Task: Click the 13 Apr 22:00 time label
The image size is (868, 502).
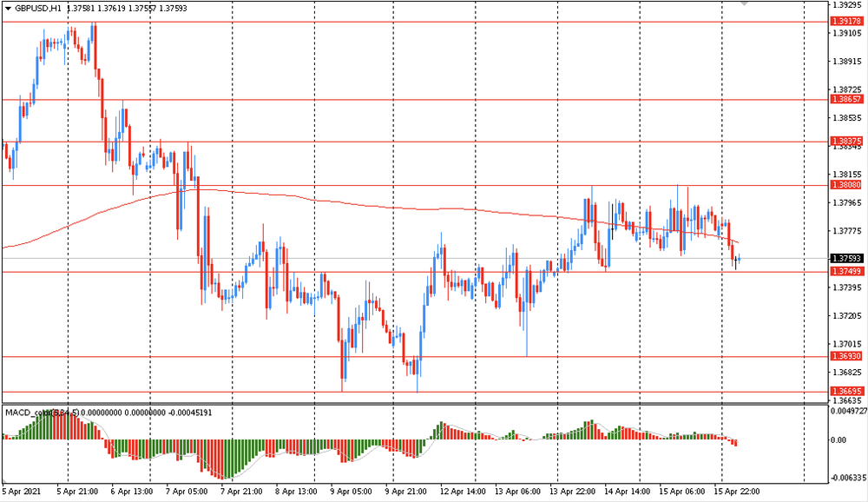Action: click(572, 492)
